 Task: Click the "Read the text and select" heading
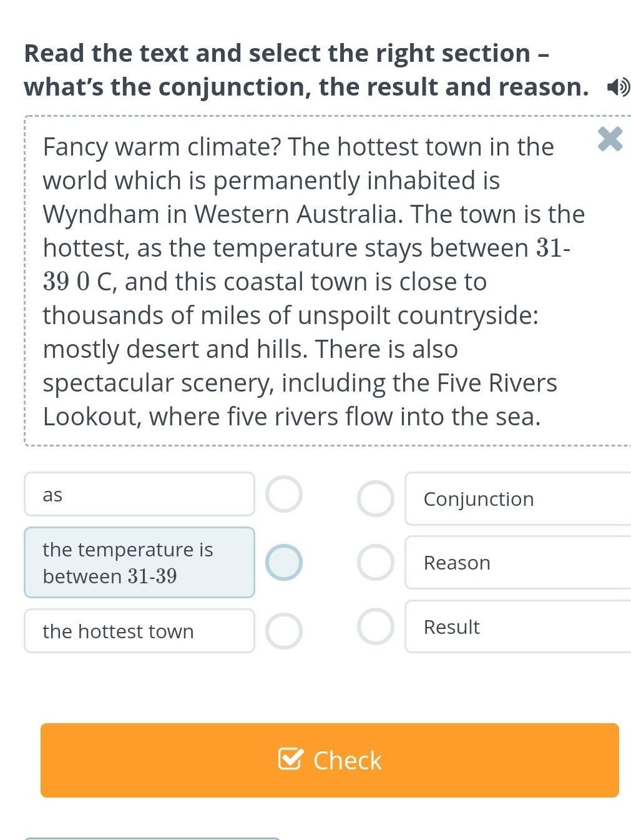(x=286, y=54)
